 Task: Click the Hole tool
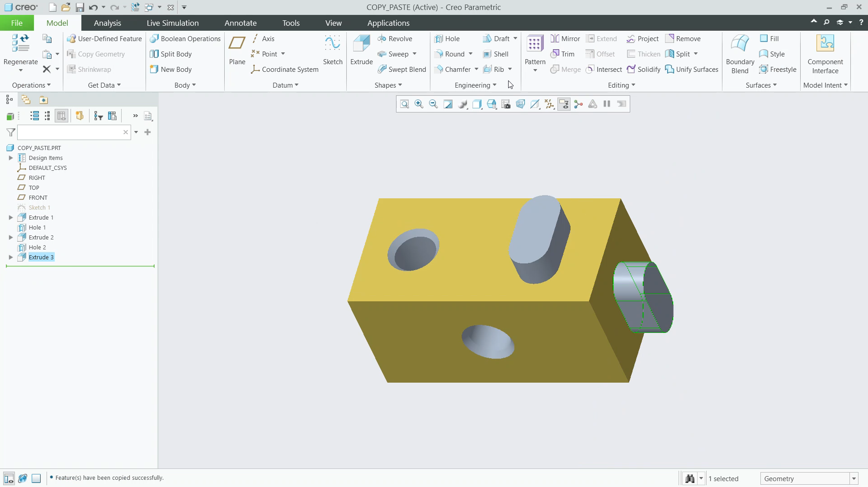tap(447, 39)
